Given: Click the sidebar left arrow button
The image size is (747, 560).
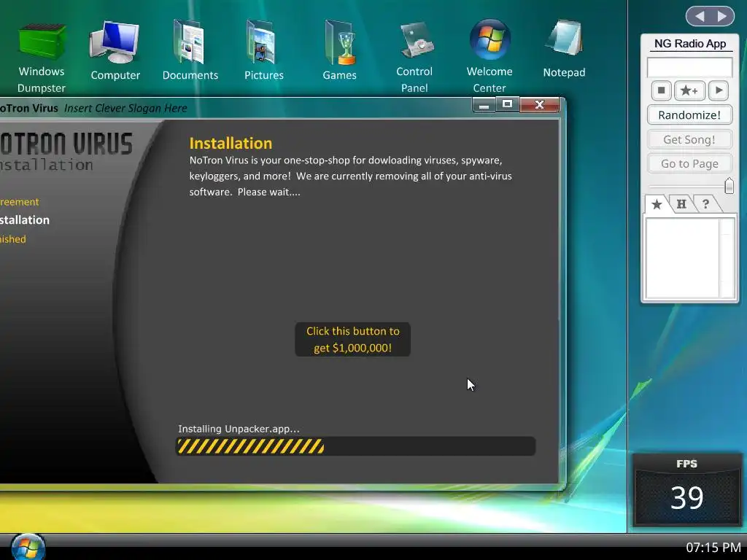Looking at the screenshot, I should 700,17.
